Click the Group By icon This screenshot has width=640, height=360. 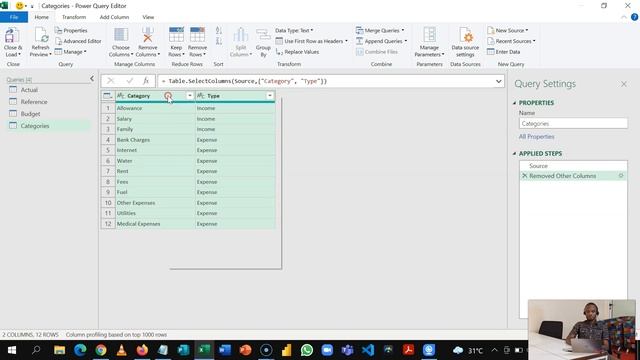pos(263,35)
